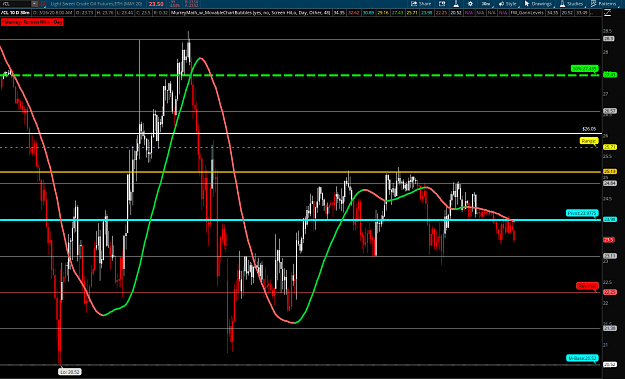Share the chart via Share button
The height and width of the screenshot is (379, 625).
(x=421, y=4)
